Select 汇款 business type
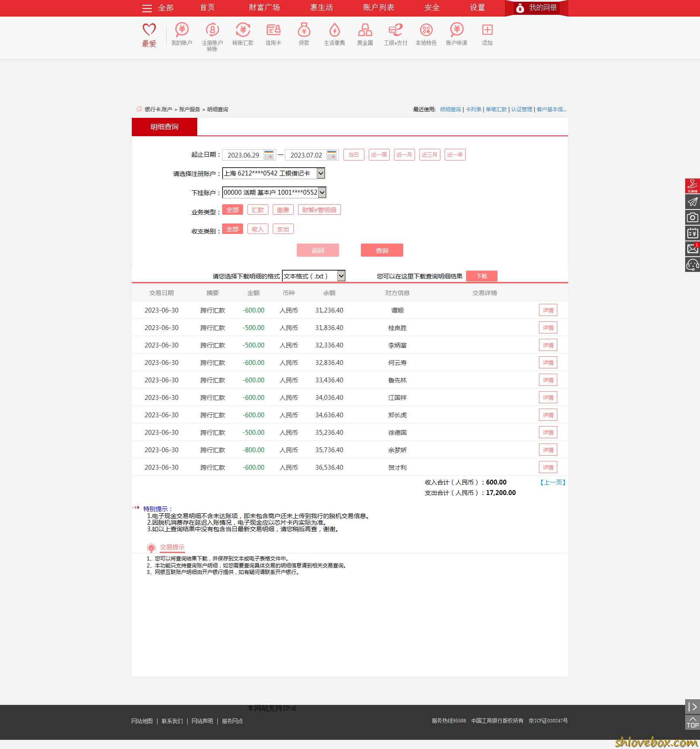 tap(258, 210)
